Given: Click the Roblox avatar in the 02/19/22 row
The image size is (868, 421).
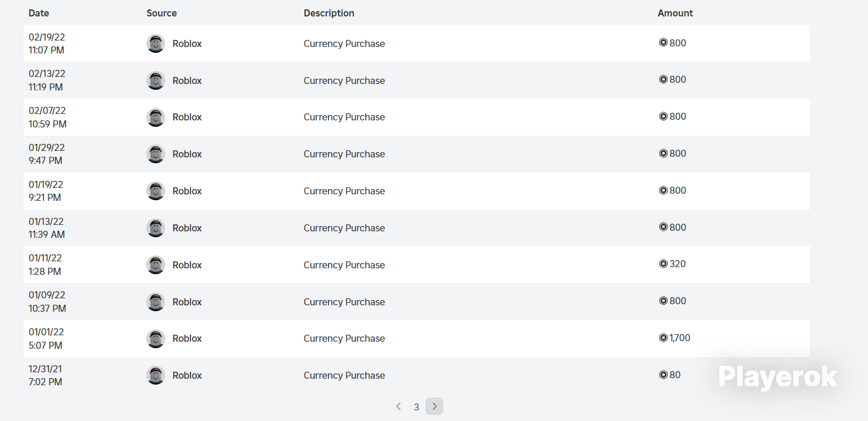Looking at the screenshot, I should [156, 43].
